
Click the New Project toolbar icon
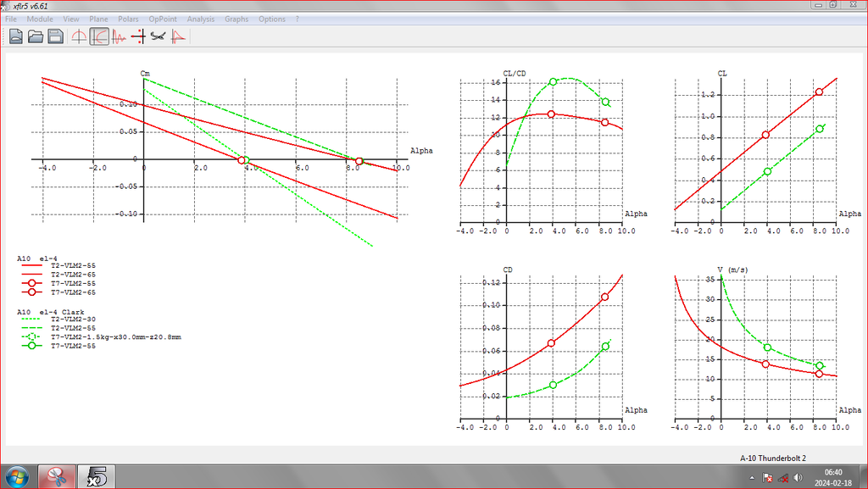tap(15, 36)
